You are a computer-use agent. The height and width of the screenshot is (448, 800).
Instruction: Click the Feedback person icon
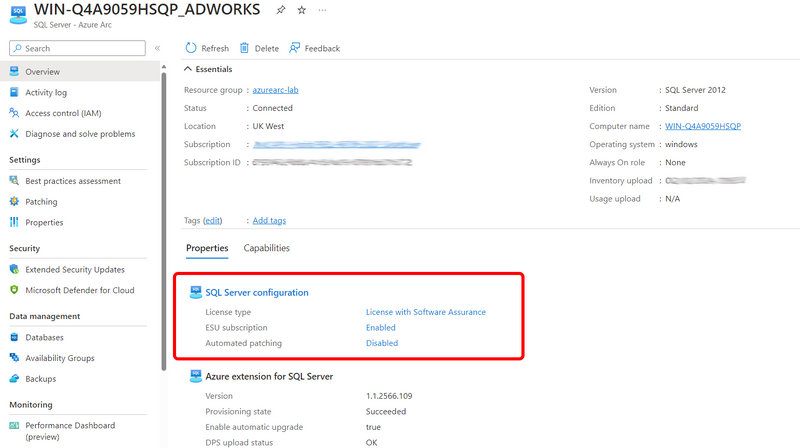(294, 48)
